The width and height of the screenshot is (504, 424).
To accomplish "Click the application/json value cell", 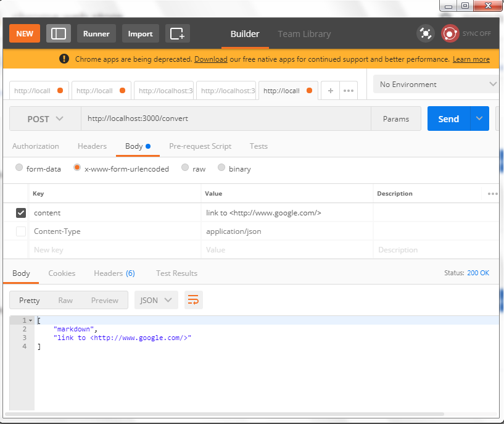I will 287,231.
